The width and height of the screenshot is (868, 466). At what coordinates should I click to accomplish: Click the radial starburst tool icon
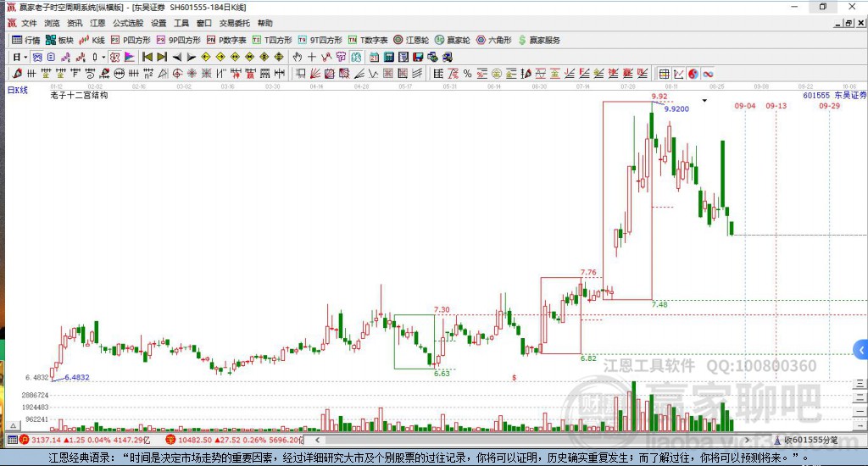click(192, 74)
